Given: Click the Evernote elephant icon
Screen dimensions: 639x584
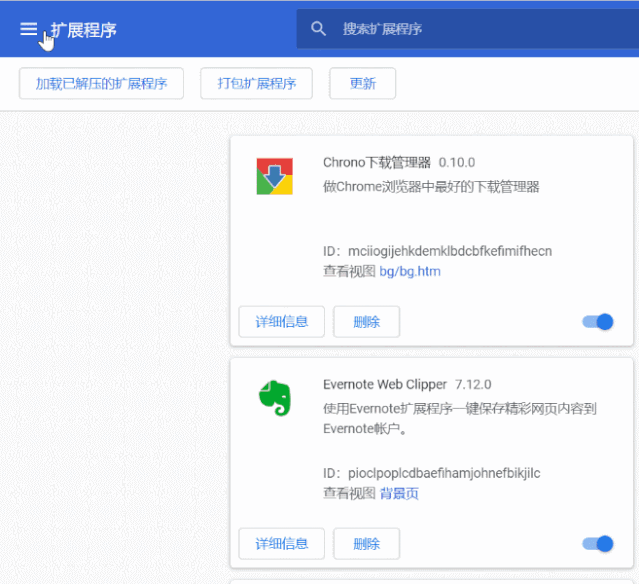Looking at the screenshot, I should [x=275, y=398].
